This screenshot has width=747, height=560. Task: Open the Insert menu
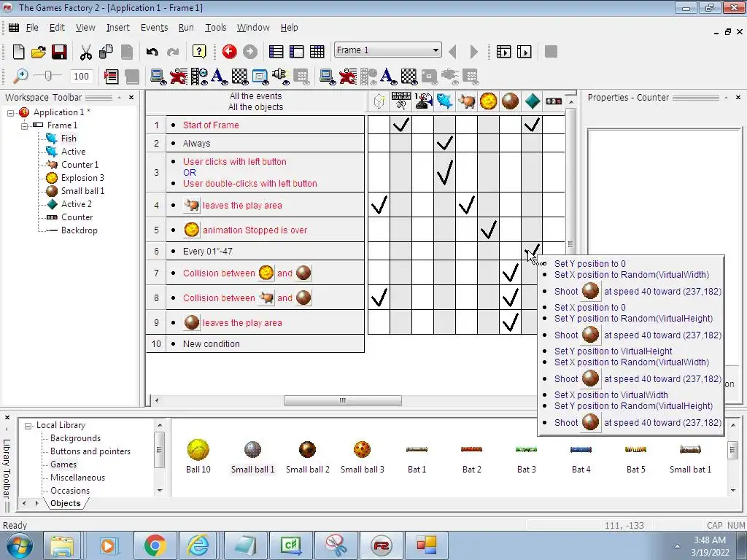(117, 28)
